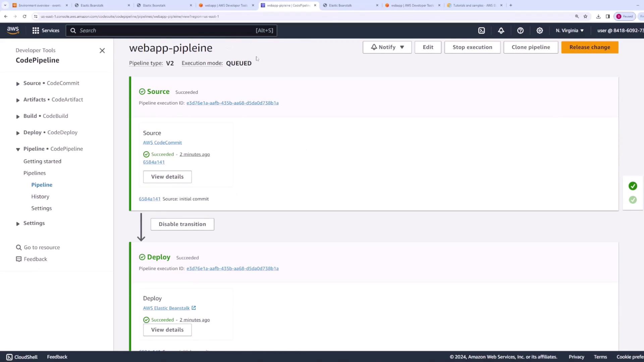This screenshot has height=362, width=644.
Task: Click the help question mark icon
Action: point(520,31)
